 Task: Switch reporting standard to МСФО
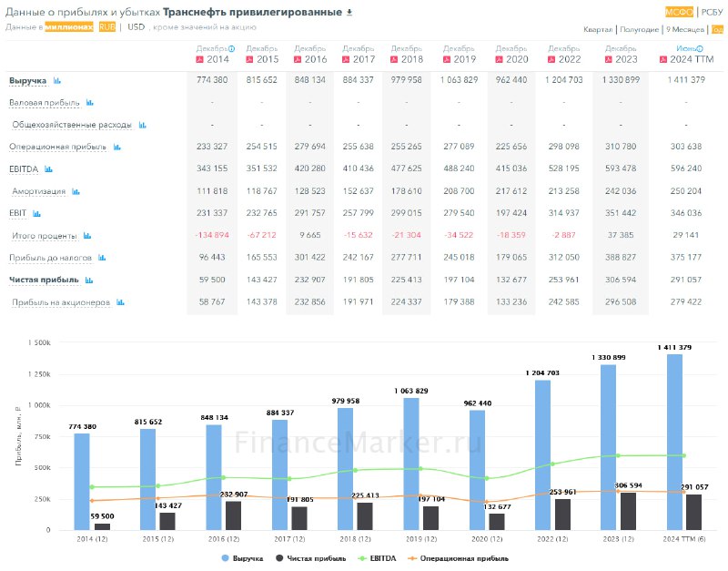tap(679, 12)
